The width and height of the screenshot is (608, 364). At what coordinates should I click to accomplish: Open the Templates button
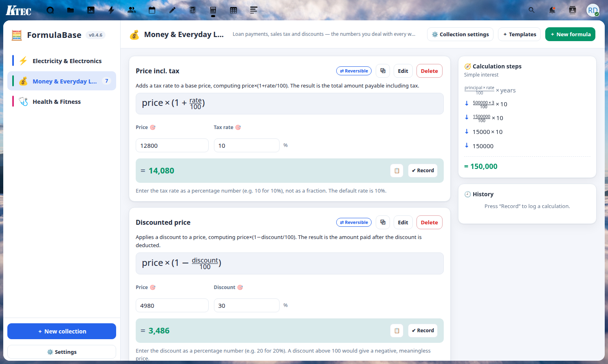(x=519, y=34)
